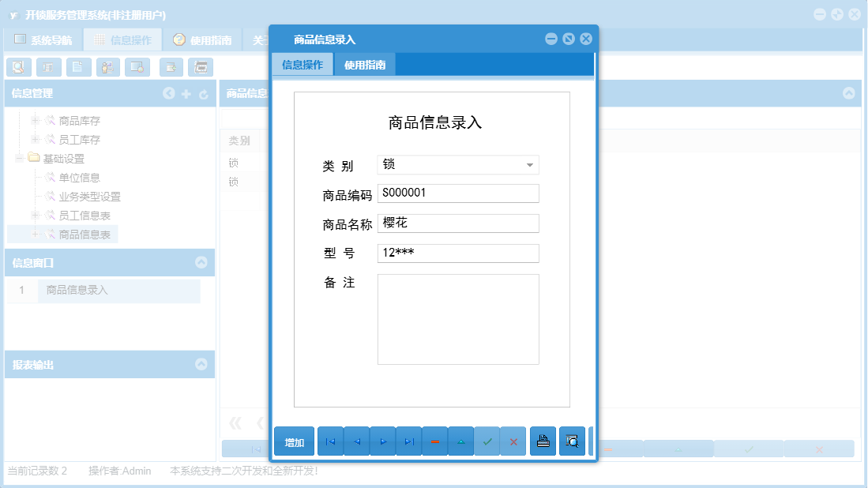This screenshot has height=488, width=868.
Task: Open print preview for 商品信息录入
Action: 572,441
